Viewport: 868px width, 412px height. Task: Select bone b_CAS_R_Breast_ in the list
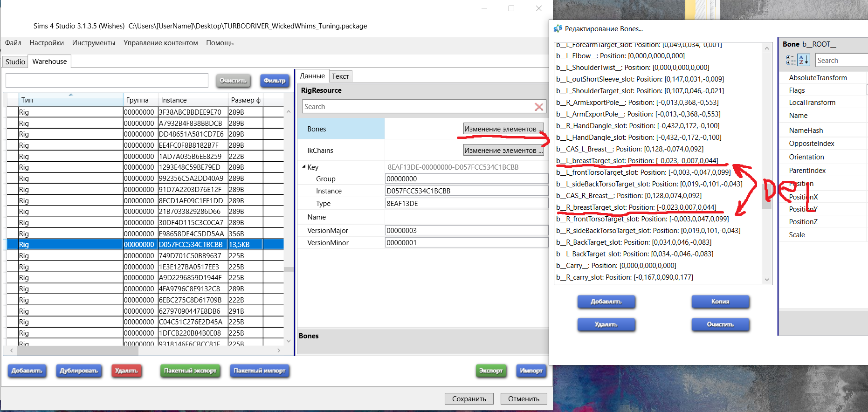pyautogui.click(x=629, y=196)
